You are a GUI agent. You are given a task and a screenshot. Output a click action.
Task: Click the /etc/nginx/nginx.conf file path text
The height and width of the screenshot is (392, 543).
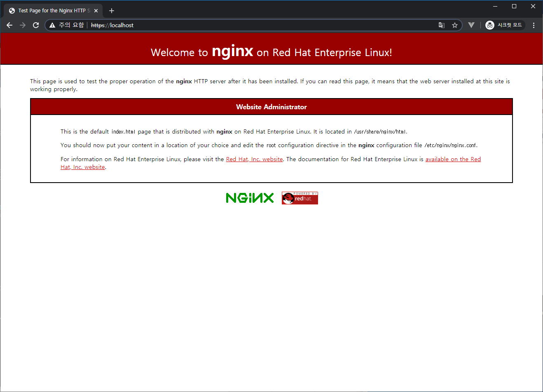[450, 146]
